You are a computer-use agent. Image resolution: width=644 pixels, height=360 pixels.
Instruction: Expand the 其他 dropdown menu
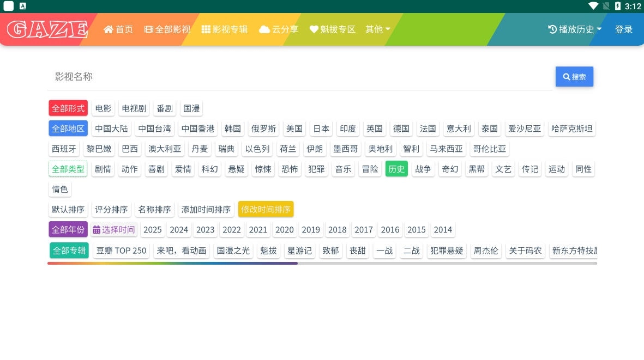[x=377, y=29]
